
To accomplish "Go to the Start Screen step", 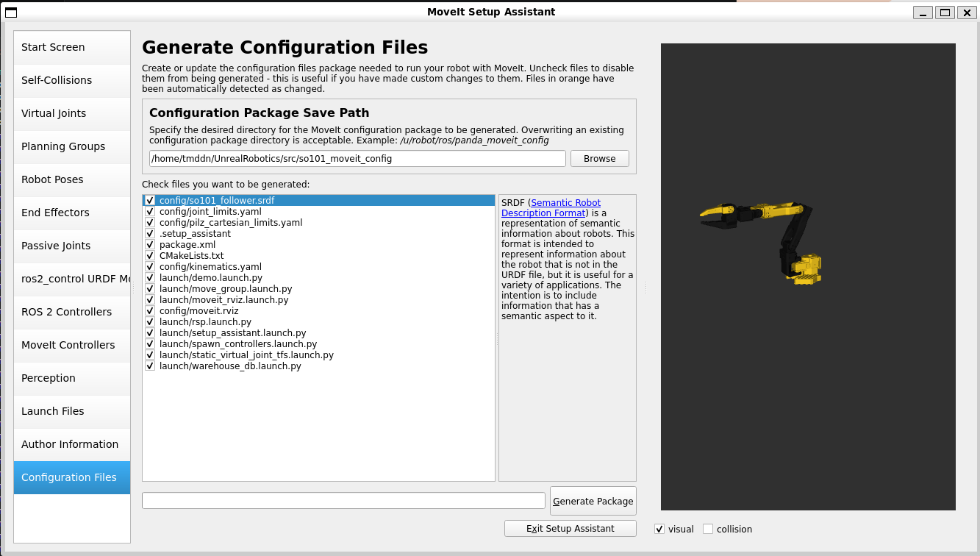I will [72, 47].
